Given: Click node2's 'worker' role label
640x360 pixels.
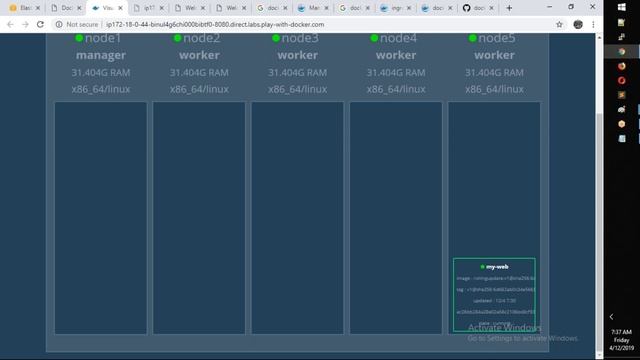Looking at the screenshot, I should click(199, 55).
